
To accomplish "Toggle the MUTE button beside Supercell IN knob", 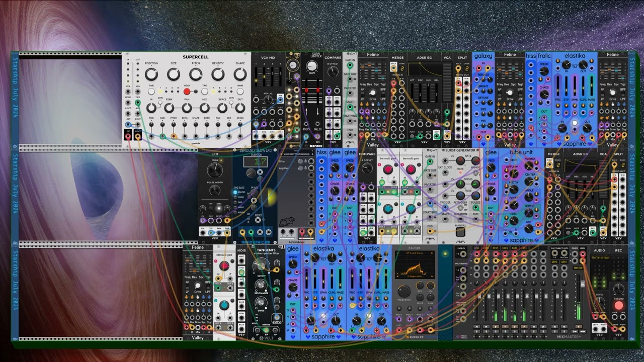I will 160,103.
